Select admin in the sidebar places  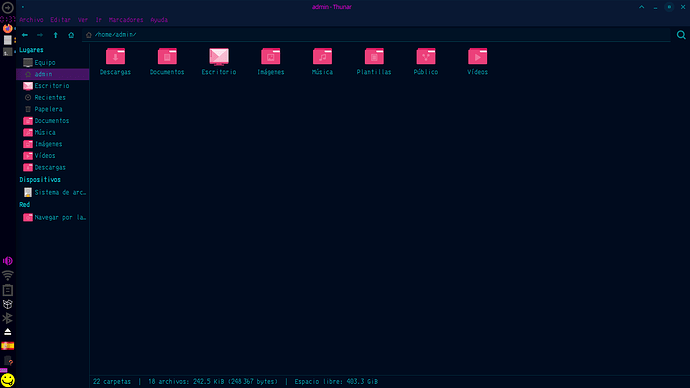click(53, 74)
